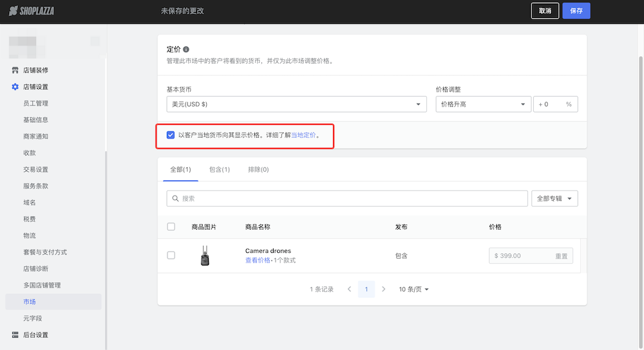This screenshot has width=644, height=350.
Task: Expand the 全部专辑 collection filter
Action: click(554, 199)
